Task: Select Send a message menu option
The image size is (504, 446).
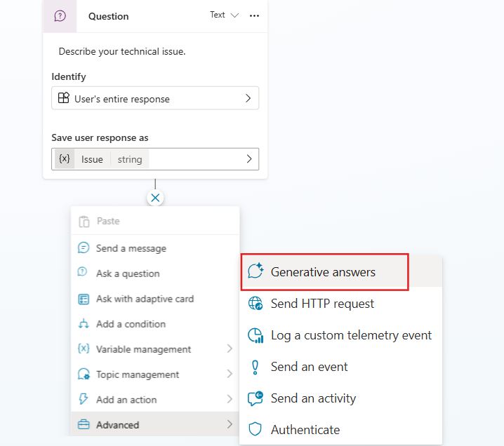Action: [131, 248]
